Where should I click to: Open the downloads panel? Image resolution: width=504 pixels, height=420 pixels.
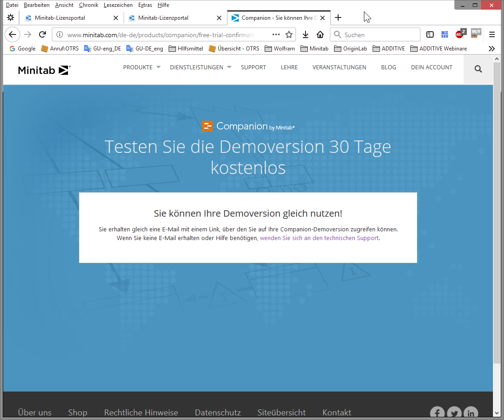[306, 35]
